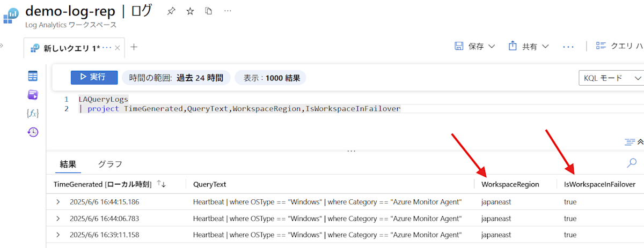The width and height of the screenshot is (644, 248).
Task: Select the 2025/6/6 16:44:15.186 timestamp cell
Action: (104, 202)
